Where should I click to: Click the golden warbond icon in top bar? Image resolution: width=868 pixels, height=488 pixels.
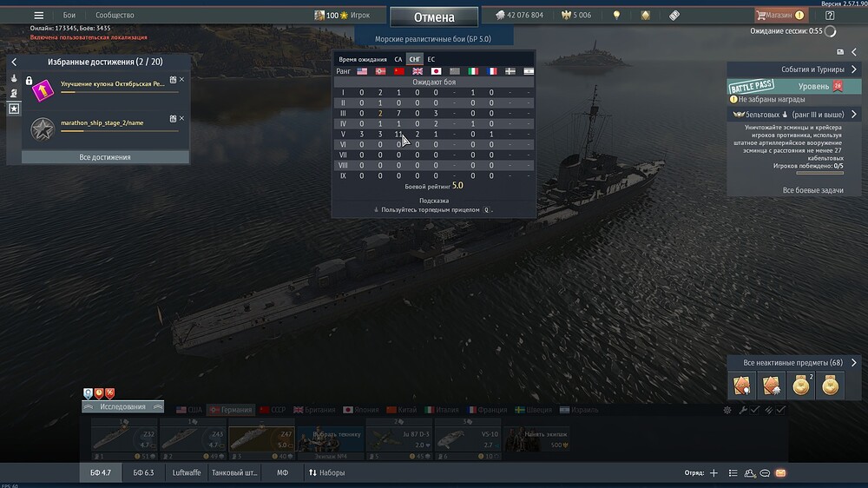646,16
